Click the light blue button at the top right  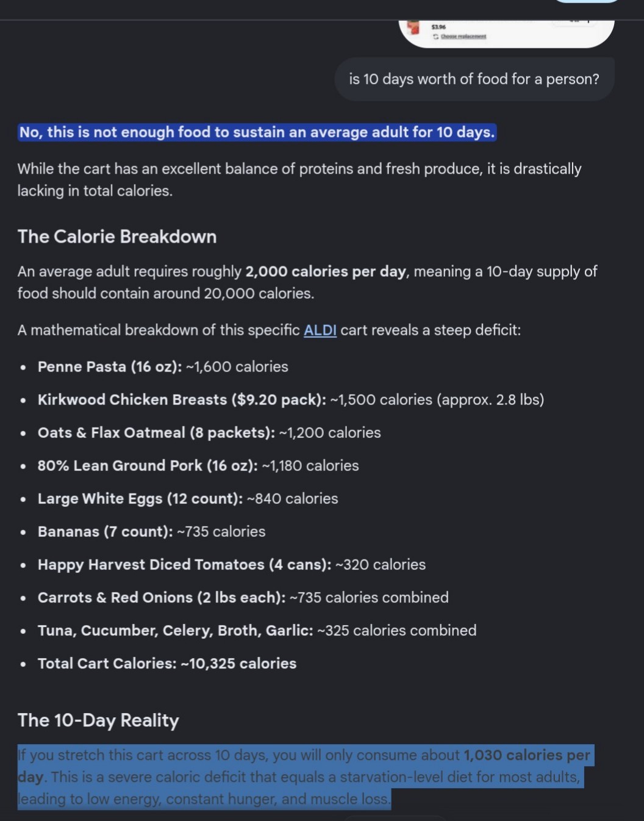click(586, 1)
